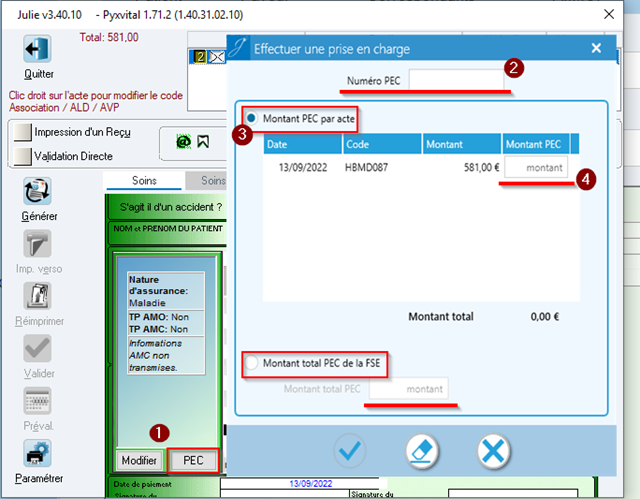The image size is (640, 499).
Task: Click the bookmark icon next to @
Action: [x=203, y=142]
